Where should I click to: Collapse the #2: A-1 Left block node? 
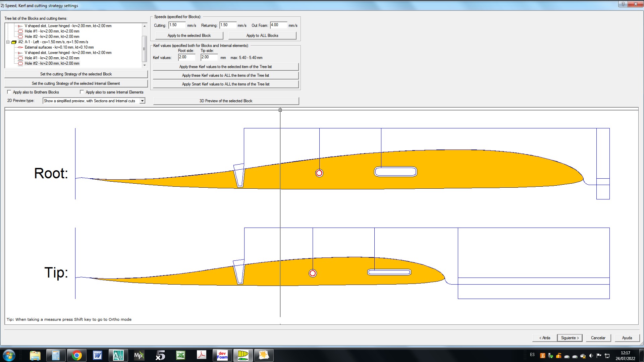pos(8,42)
